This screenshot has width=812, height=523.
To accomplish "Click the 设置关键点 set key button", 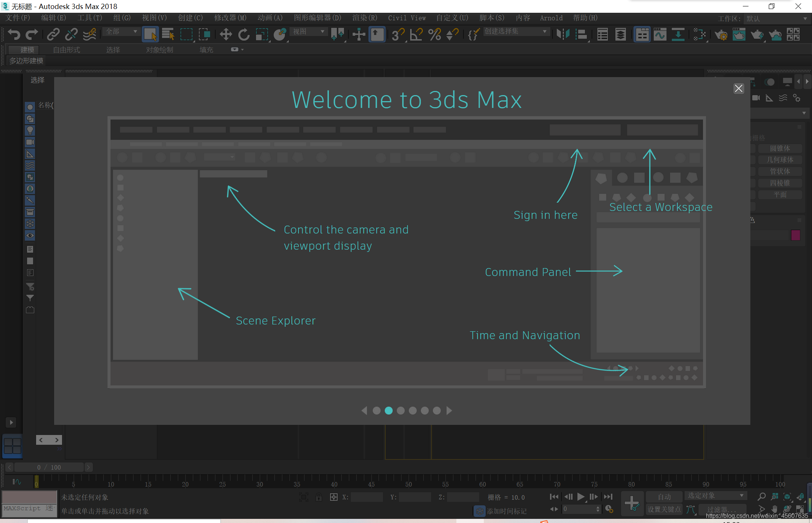I will [x=664, y=509].
